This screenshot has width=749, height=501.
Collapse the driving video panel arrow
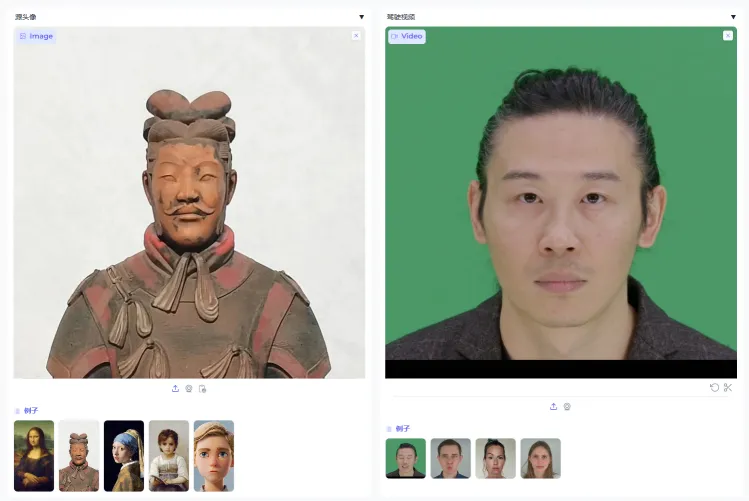pyautogui.click(x=733, y=17)
